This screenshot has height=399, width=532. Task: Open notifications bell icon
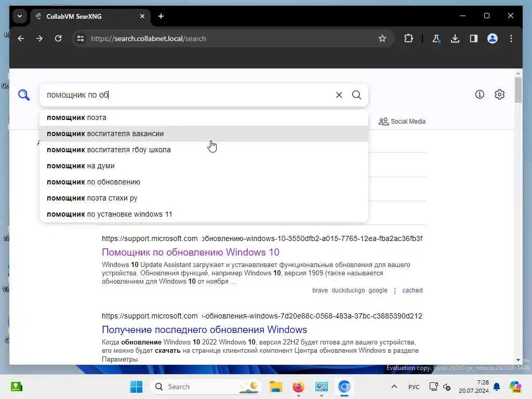tap(497, 387)
